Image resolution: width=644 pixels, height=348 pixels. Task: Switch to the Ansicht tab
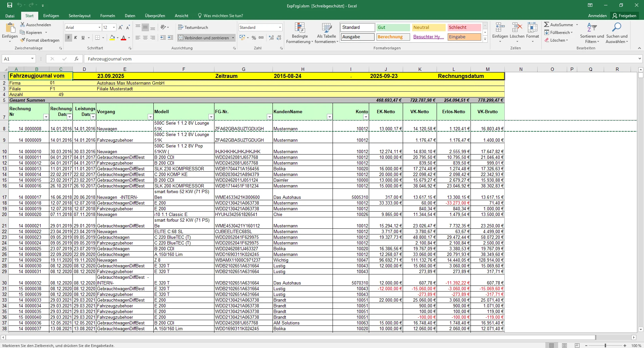pos(181,15)
